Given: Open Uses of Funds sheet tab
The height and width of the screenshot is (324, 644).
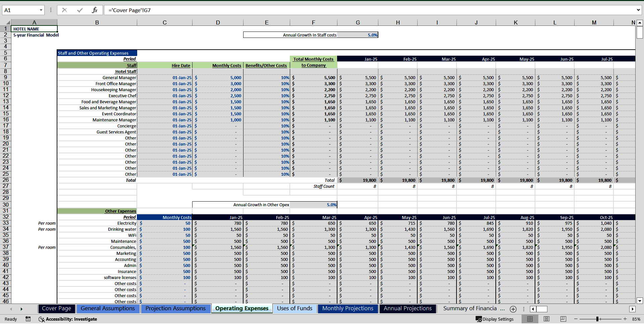Looking at the screenshot, I should 294,309.
